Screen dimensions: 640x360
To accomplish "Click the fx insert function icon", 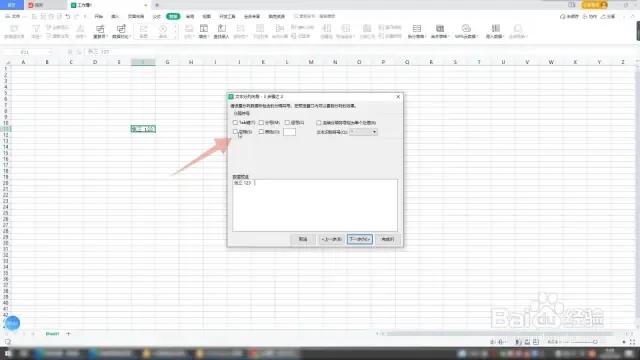I will click(79, 52).
